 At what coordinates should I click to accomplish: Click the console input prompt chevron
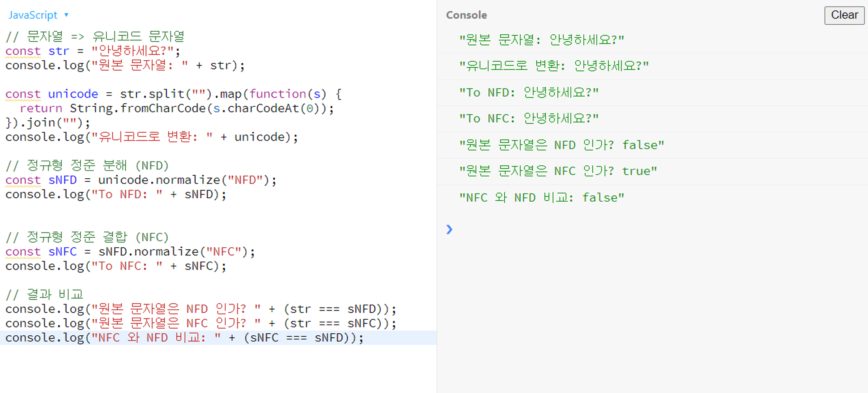449,229
